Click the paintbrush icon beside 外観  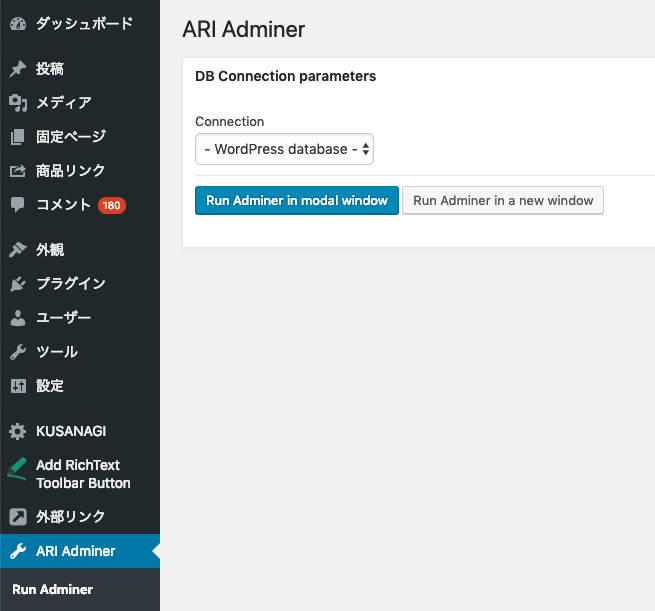pyautogui.click(x=18, y=250)
